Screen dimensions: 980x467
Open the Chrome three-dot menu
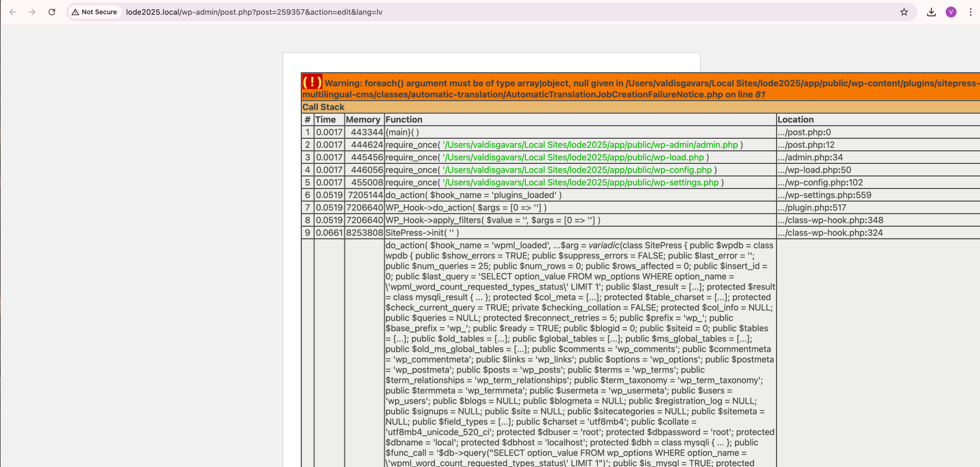coord(971,12)
